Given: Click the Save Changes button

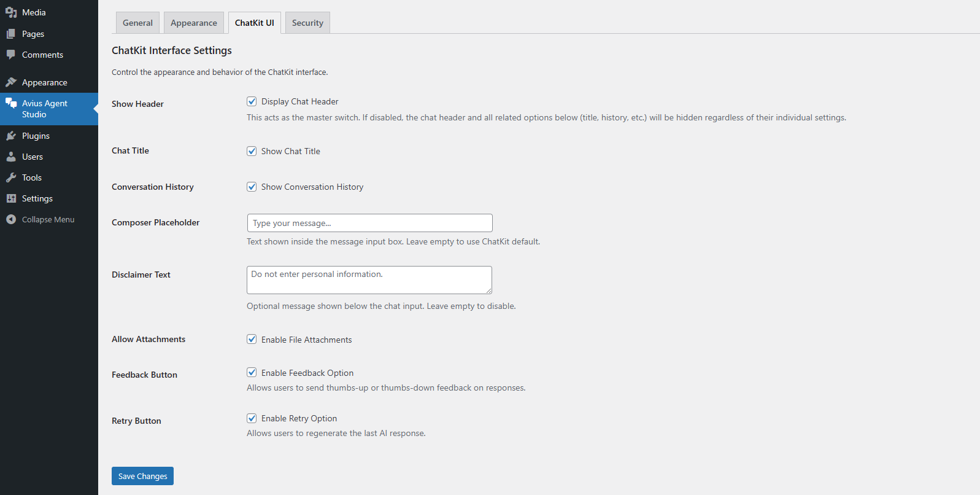Looking at the screenshot, I should tap(142, 476).
